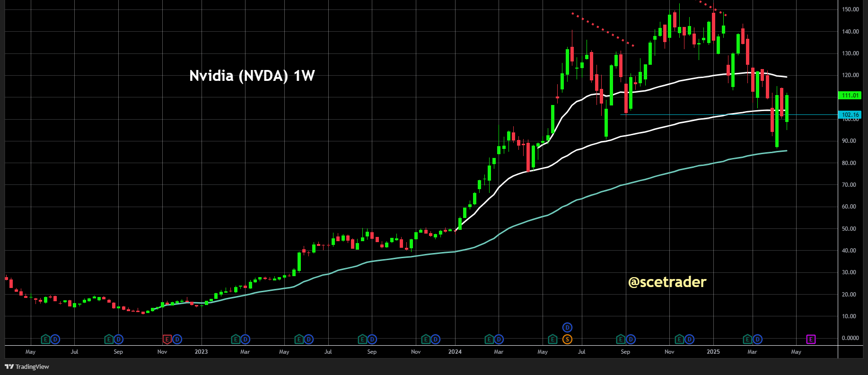Click the 150.00 price axis value
The image size is (868, 375).
[850, 9]
